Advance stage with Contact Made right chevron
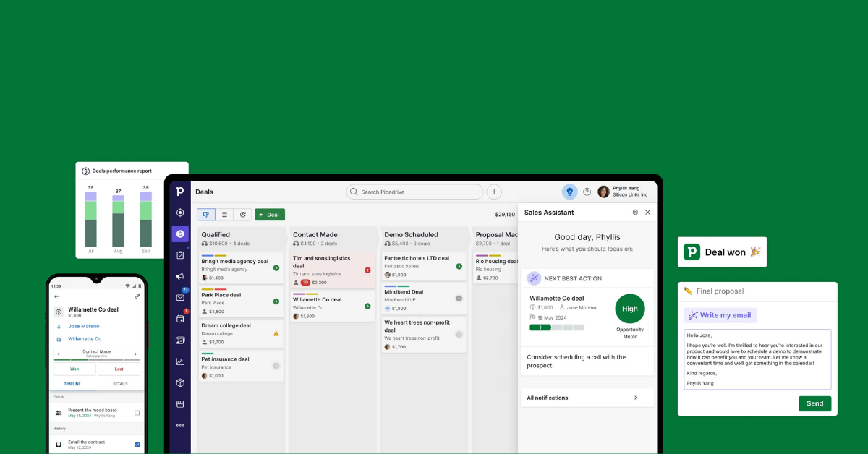Screen dimensions: 868x454 (135, 354)
